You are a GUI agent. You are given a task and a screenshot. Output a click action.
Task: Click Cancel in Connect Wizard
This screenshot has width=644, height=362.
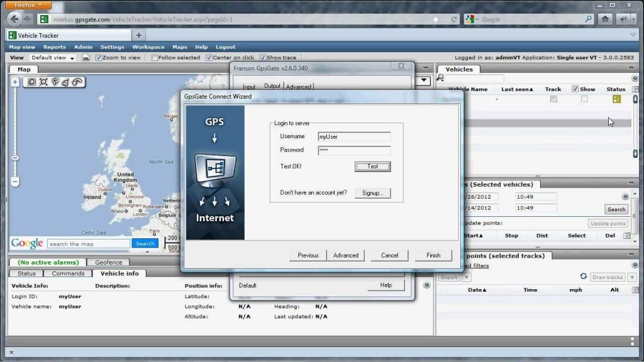[x=389, y=255]
